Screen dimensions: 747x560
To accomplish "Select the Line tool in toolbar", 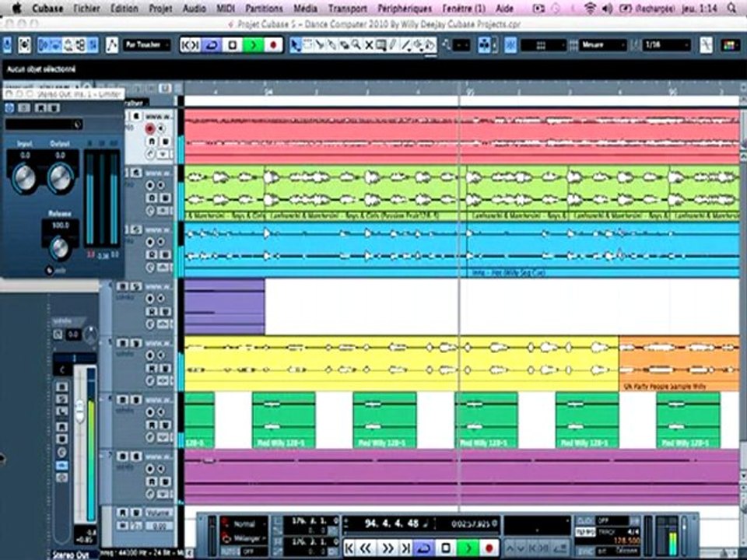I will point(406,45).
